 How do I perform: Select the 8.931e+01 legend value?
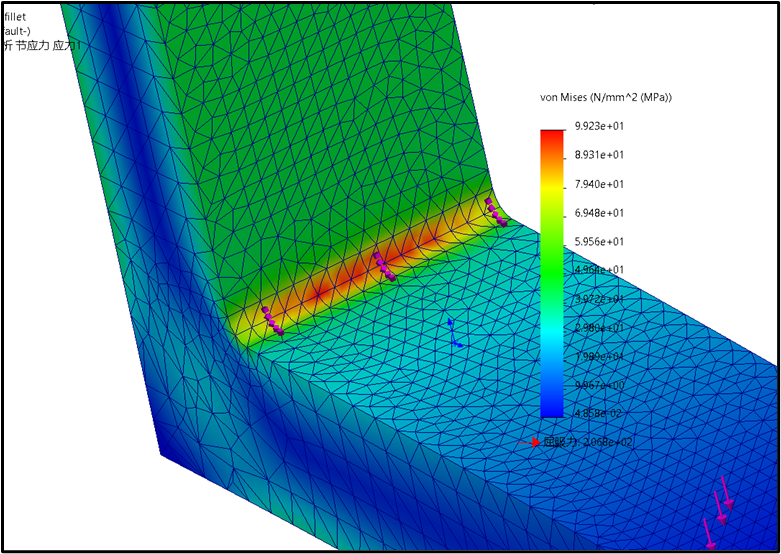(599, 155)
